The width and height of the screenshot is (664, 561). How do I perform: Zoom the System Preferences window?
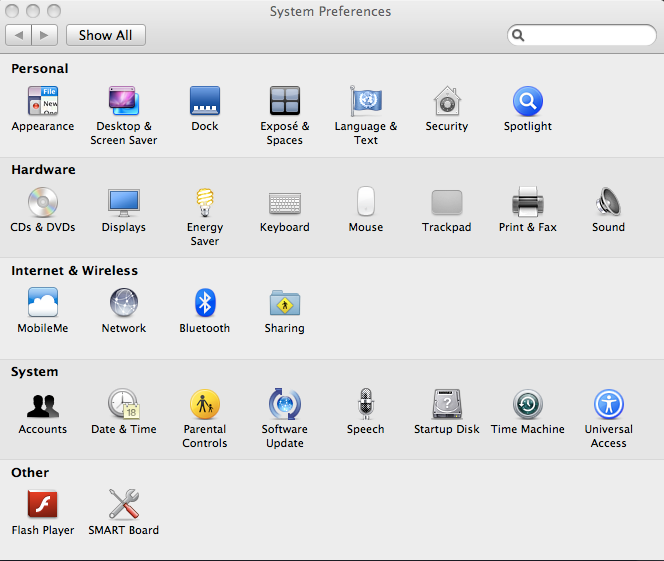pyautogui.click(x=54, y=11)
